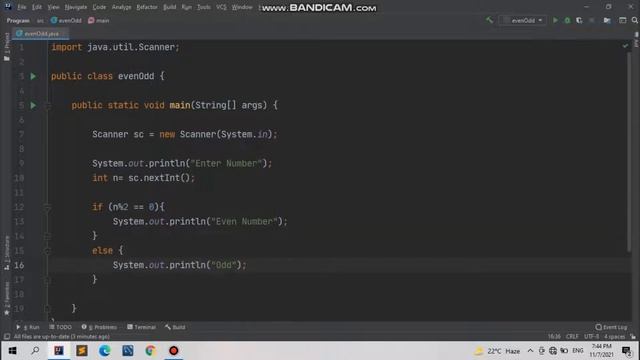640x360 pixels.
Task: Open 22°C Haze weather widget
Action: (497, 351)
